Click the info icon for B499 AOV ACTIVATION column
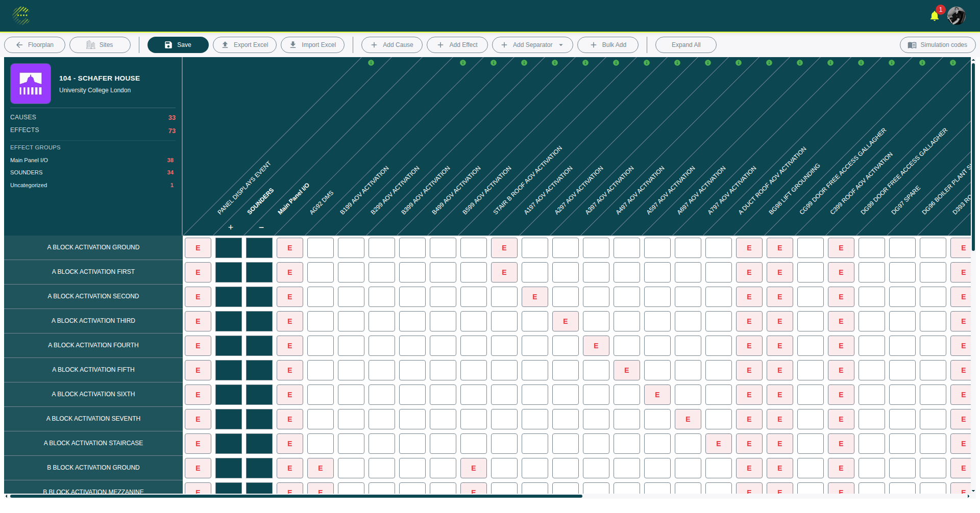This screenshot has width=980, height=513. click(x=585, y=63)
